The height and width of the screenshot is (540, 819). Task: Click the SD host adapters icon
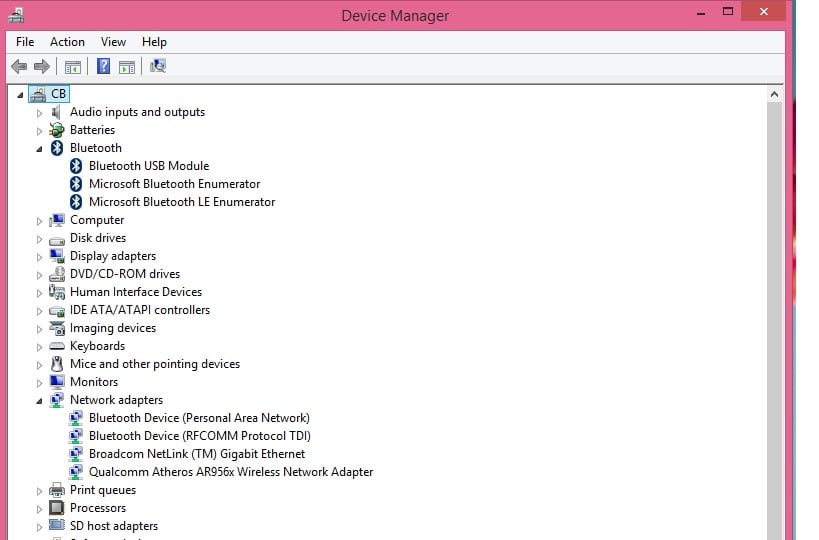click(56, 525)
